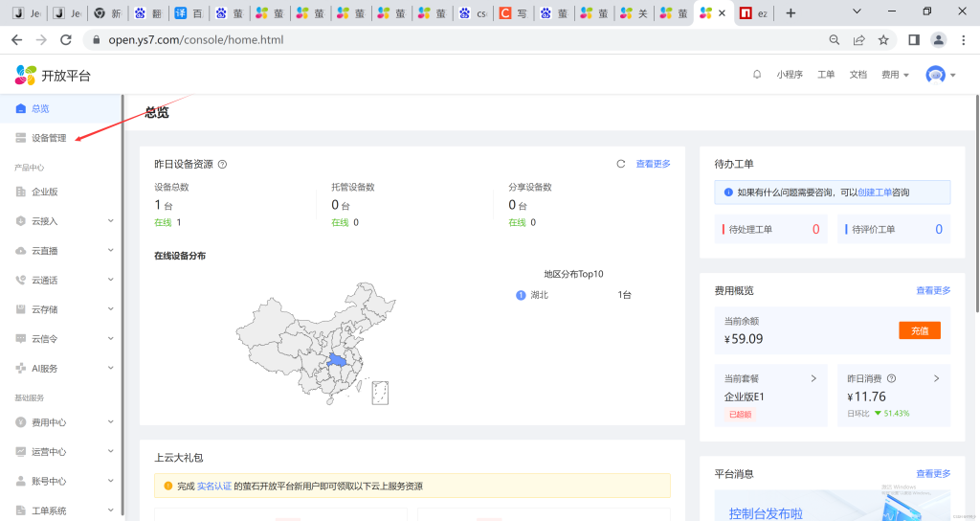Open Chrome profile icon
The width and height of the screenshot is (980, 521).
(x=938, y=39)
